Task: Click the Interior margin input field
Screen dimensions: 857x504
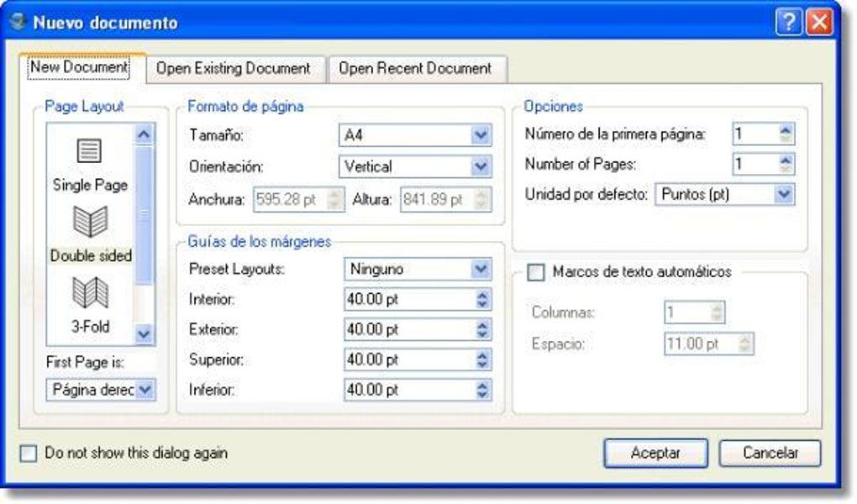Action: pos(418,300)
